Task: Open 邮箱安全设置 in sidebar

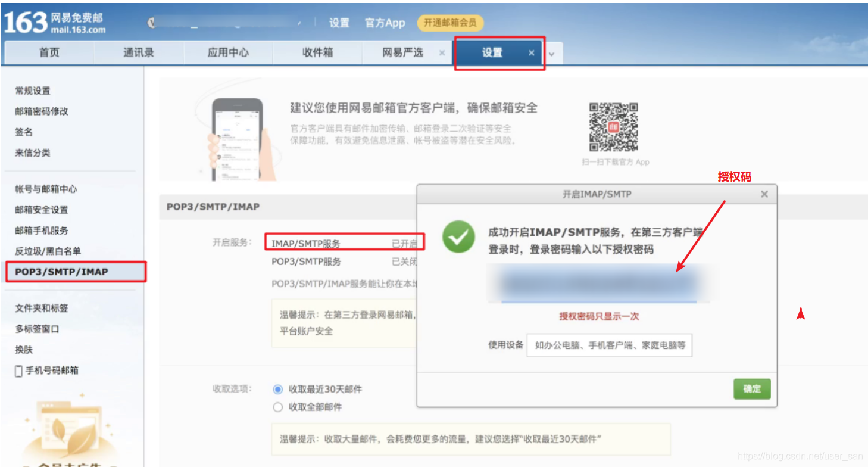Action: click(42, 210)
